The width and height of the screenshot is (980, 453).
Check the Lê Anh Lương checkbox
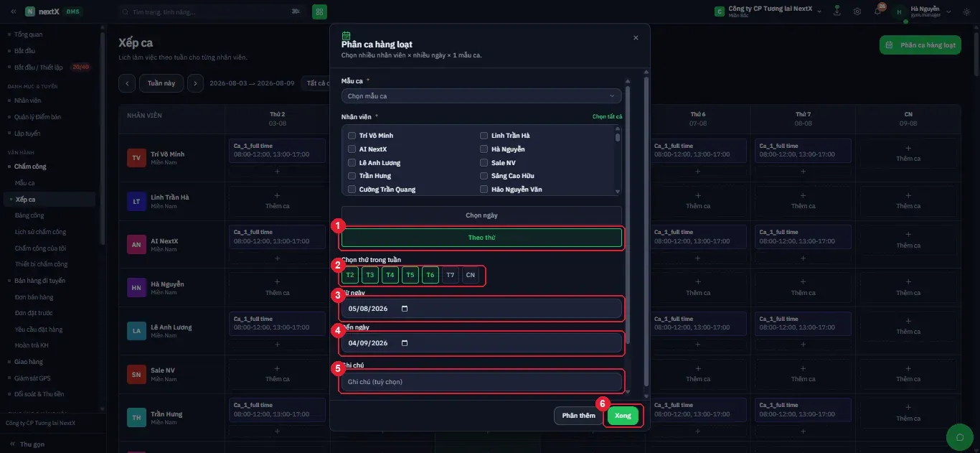[x=352, y=163]
